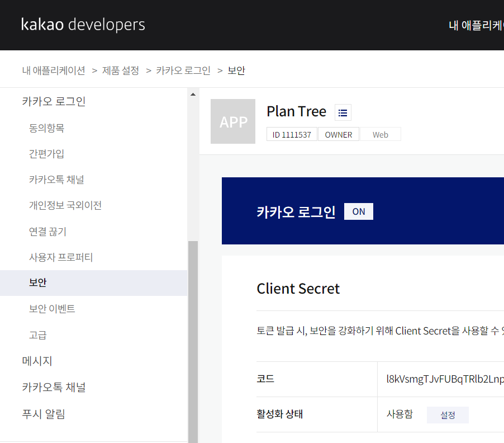Click the gray APP thumbnail

point(233,121)
